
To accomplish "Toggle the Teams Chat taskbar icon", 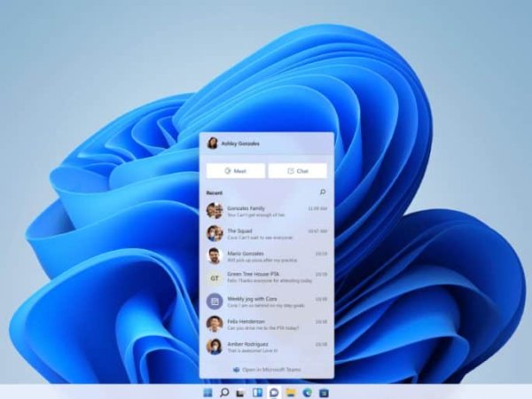I will point(274,391).
